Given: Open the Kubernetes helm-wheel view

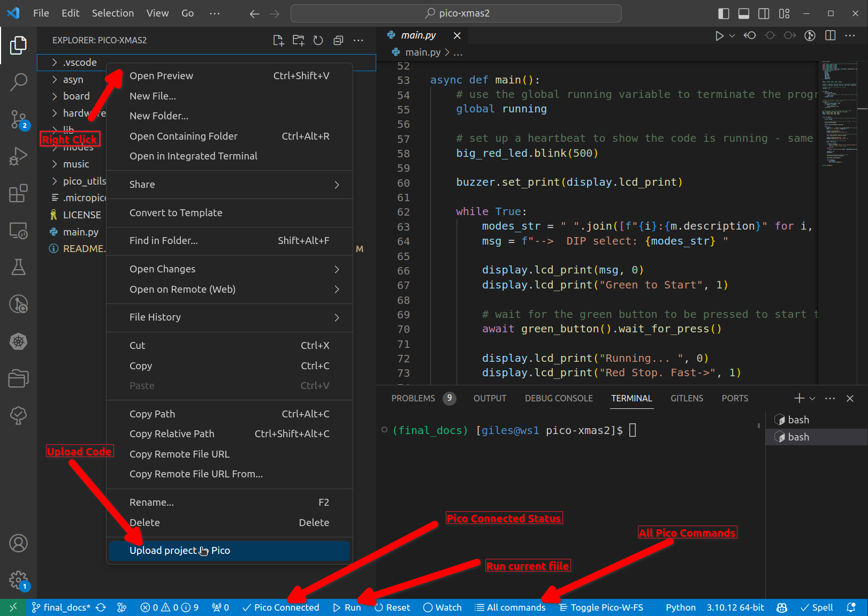Looking at the screenshot, I should pyautogui.click(x=18, y=341).
